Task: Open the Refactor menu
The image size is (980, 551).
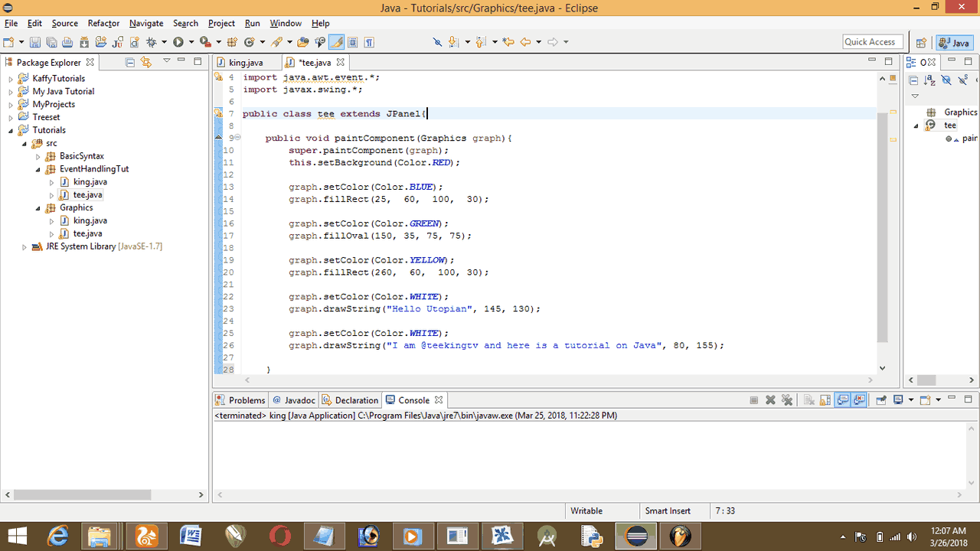Action: click(103, 23)
